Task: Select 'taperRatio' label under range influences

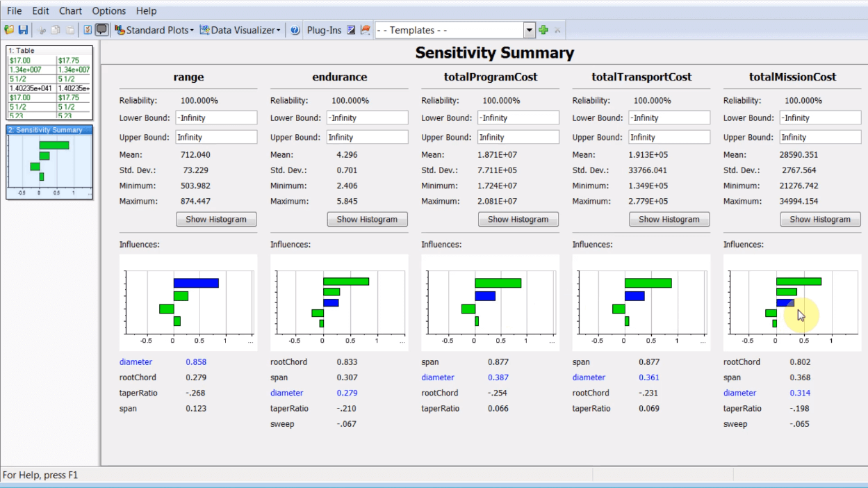Action: pyautogui.click(x=138, y=393)
